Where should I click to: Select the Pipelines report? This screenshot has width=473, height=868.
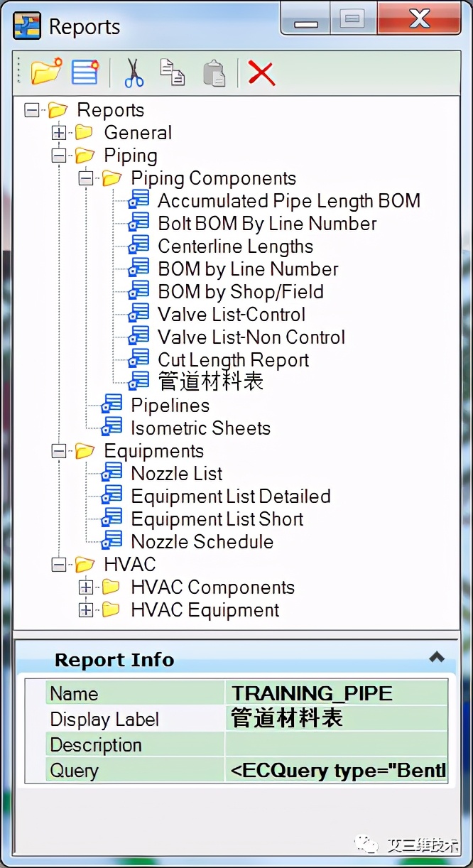[170, 406]
